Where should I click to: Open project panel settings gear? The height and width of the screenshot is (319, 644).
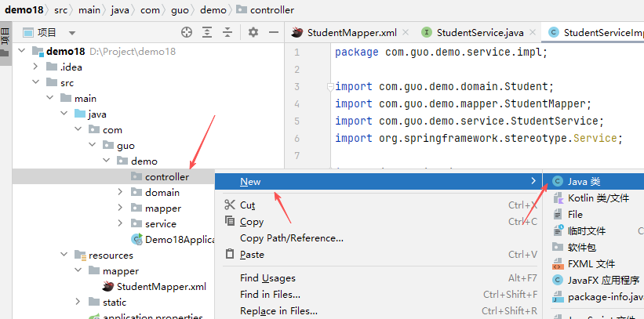[x=253, y=33]
